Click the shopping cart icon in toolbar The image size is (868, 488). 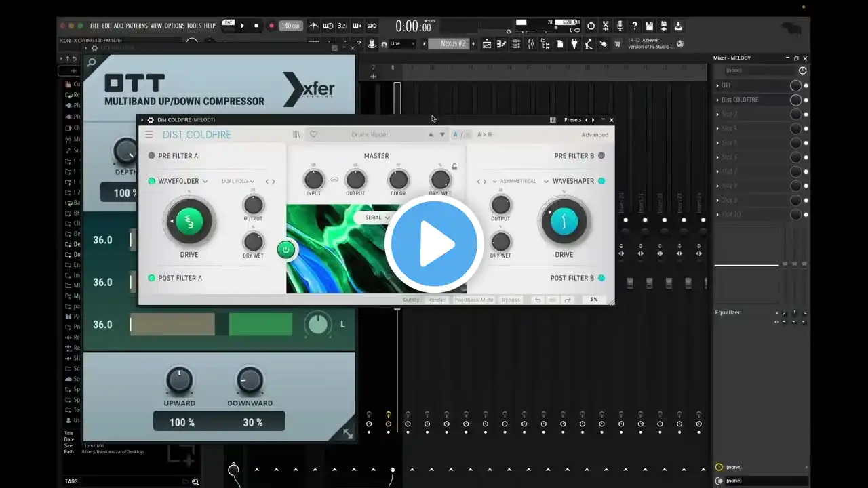[x=617, y=44]
